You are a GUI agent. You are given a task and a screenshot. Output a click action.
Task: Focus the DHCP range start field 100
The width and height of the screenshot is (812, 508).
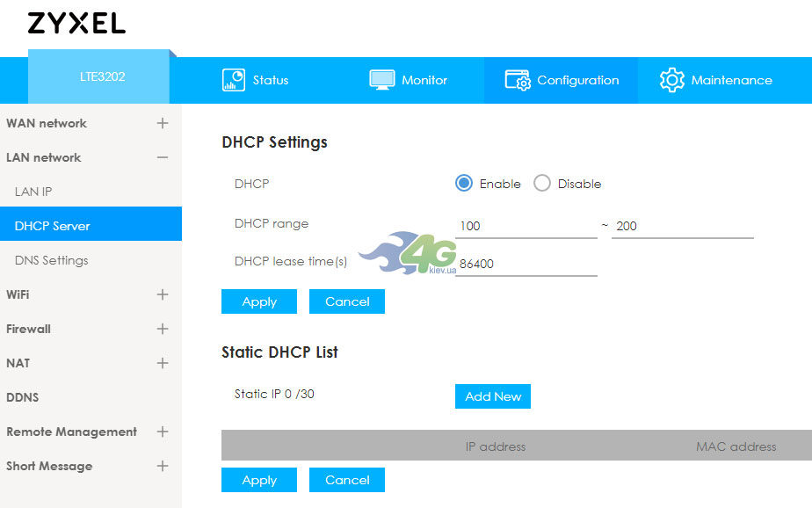pos(526,226)
